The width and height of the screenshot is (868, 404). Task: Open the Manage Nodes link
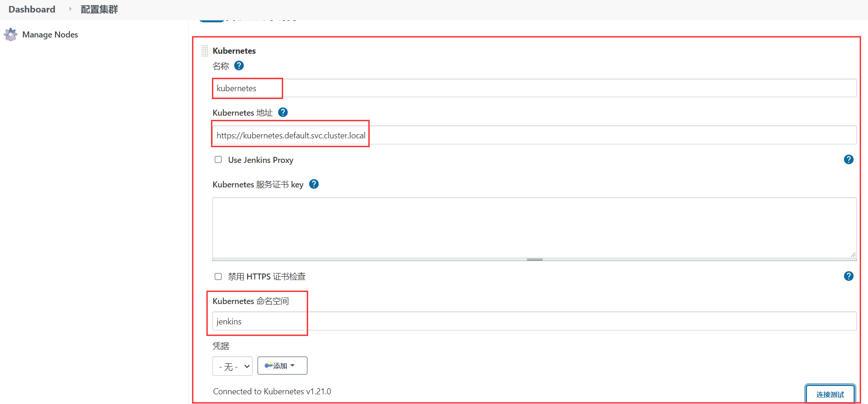pos(50,35)
